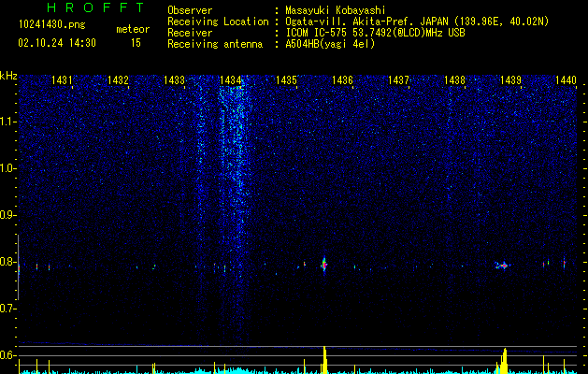Viewport: 588px width, 374px height.
Task: Click the 0.8 kHz axis label
Action: [8, 262]
